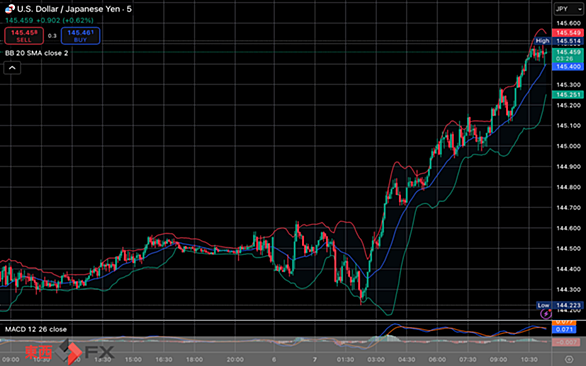586x366 pixels.
Task: Click the High 145.514 price marker
Action: pos(559,41)
